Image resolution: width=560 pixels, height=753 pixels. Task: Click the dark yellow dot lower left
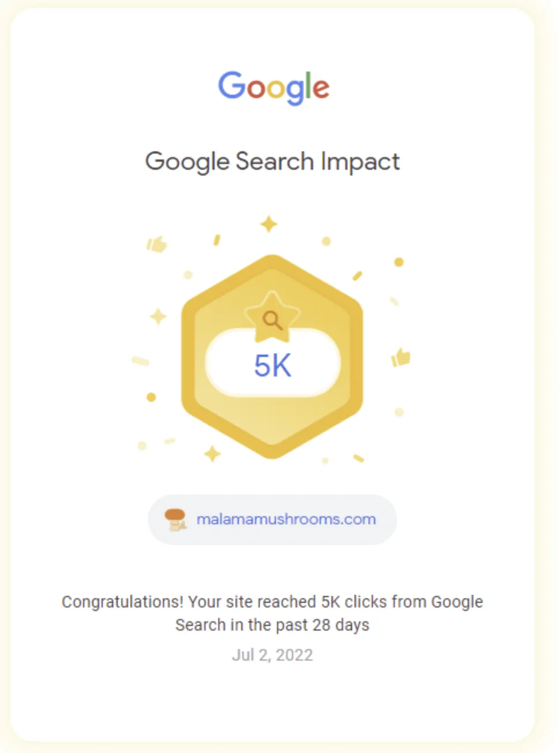coord(151,397)
